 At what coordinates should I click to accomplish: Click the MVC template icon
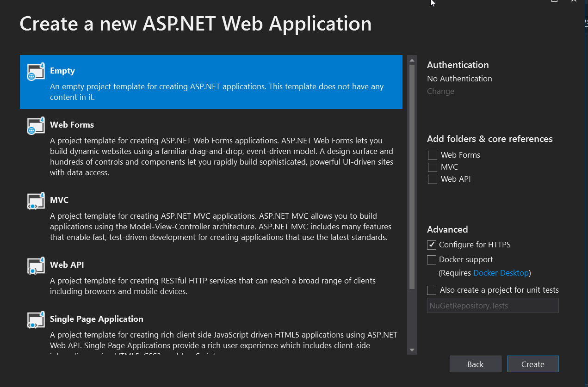pos(36,202)
